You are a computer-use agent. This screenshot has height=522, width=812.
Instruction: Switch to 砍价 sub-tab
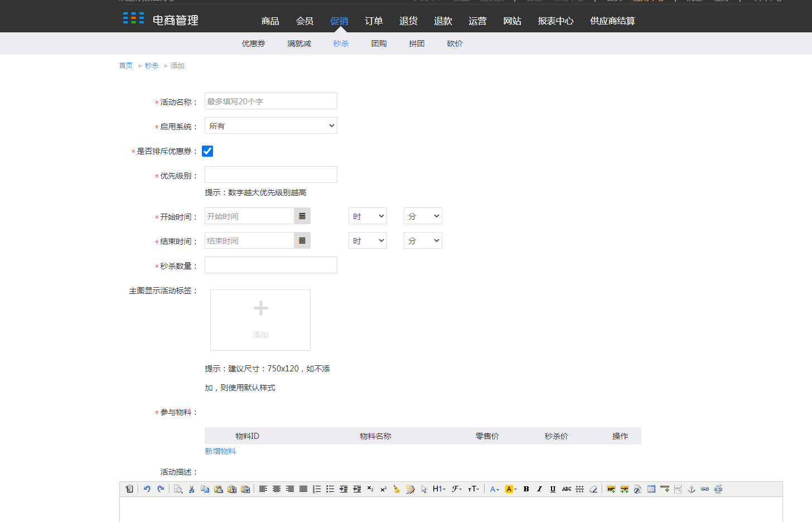[x=455, y=43]
